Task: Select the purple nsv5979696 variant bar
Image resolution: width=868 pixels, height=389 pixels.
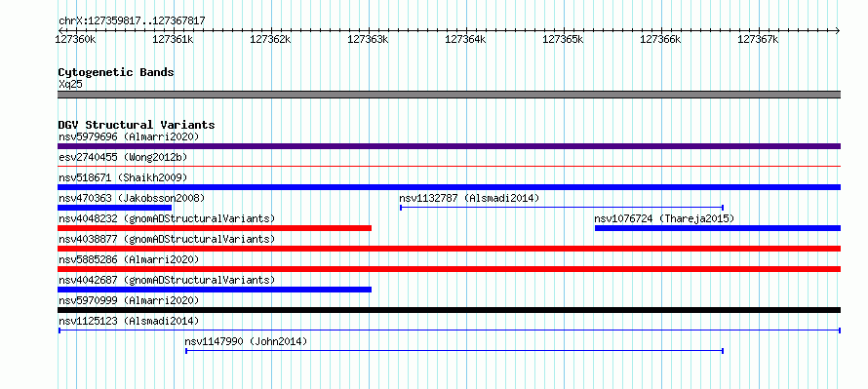Action: [449, 146]
